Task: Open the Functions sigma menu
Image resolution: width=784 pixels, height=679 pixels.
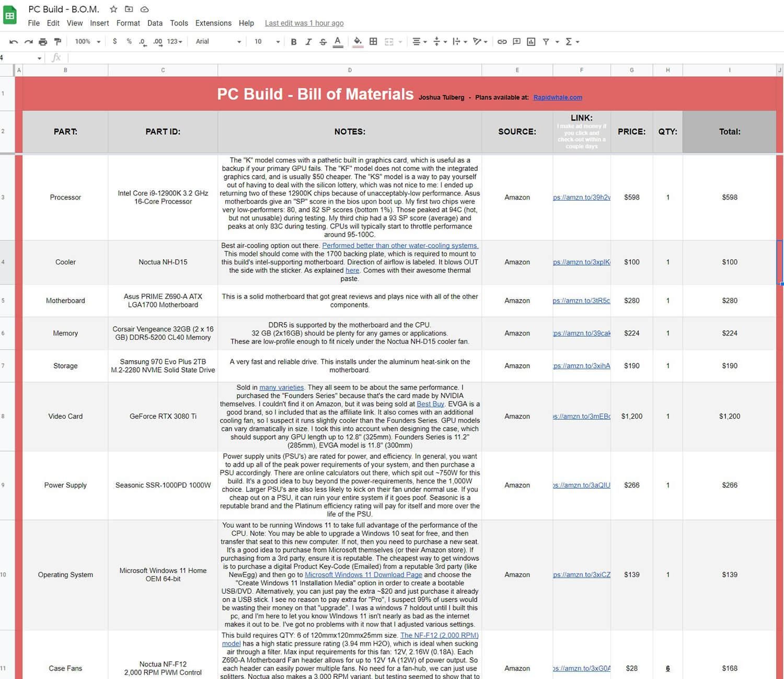Action: [572, 42]
